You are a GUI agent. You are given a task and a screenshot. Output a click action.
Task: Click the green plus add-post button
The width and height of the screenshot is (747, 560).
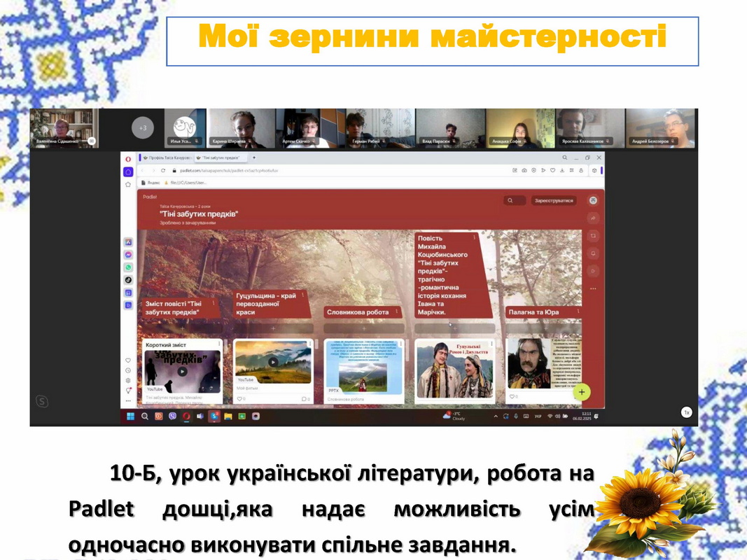(582, 392)
